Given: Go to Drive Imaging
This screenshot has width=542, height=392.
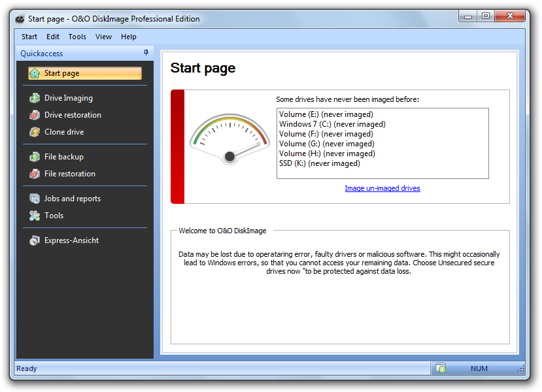Looking at the screenshot, I should coord(69,98).
